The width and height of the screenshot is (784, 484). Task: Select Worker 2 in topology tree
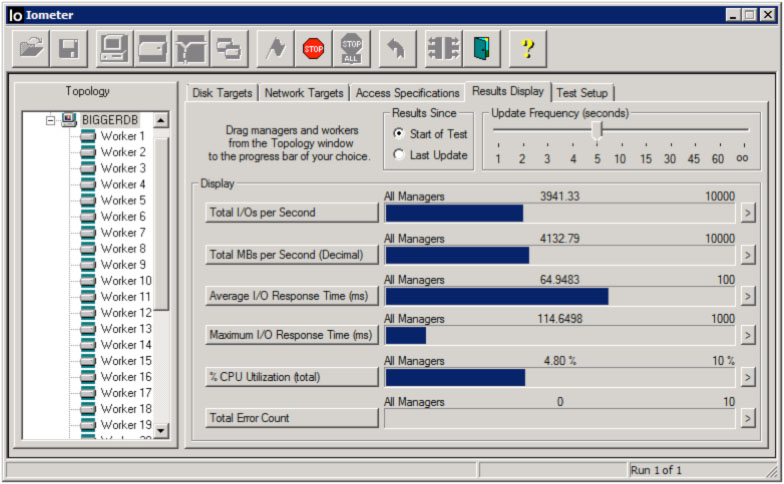[123, 152]
